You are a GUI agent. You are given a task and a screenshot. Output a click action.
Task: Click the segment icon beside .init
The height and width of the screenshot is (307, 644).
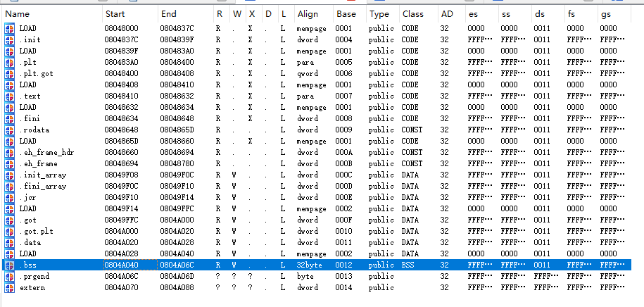click(9, 39)
